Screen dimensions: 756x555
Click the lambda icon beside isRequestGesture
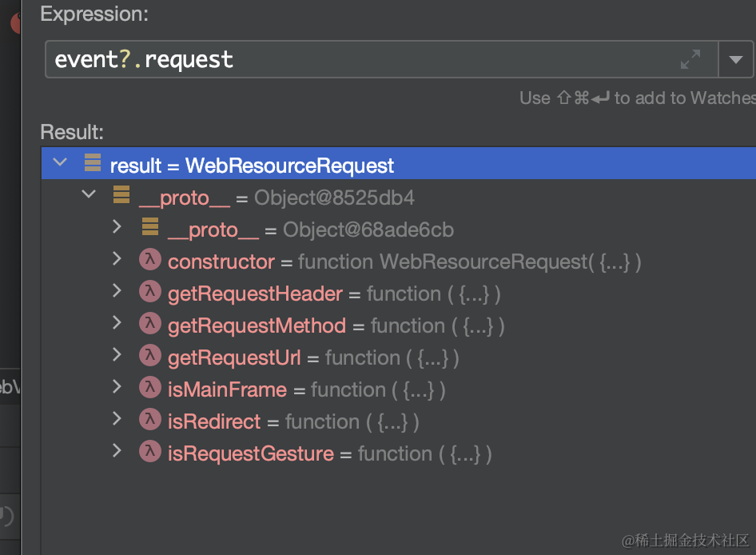click(x=150, y=453)
